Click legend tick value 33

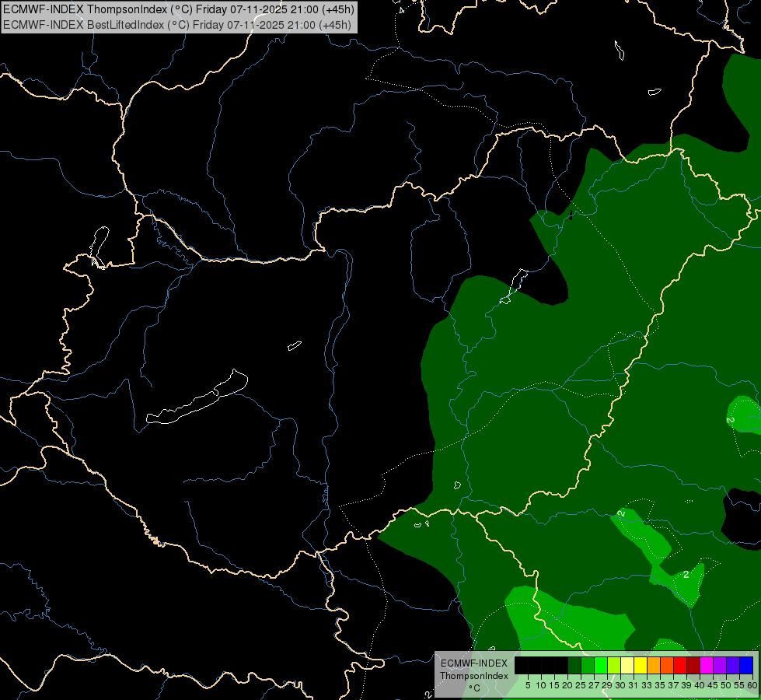[x=647, y=685]
